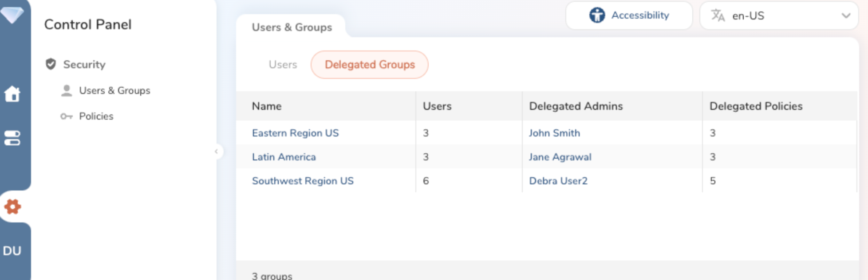The image size is (868, 280).
Task: Select the orange gear settings icon
Action: coord(12,206)
